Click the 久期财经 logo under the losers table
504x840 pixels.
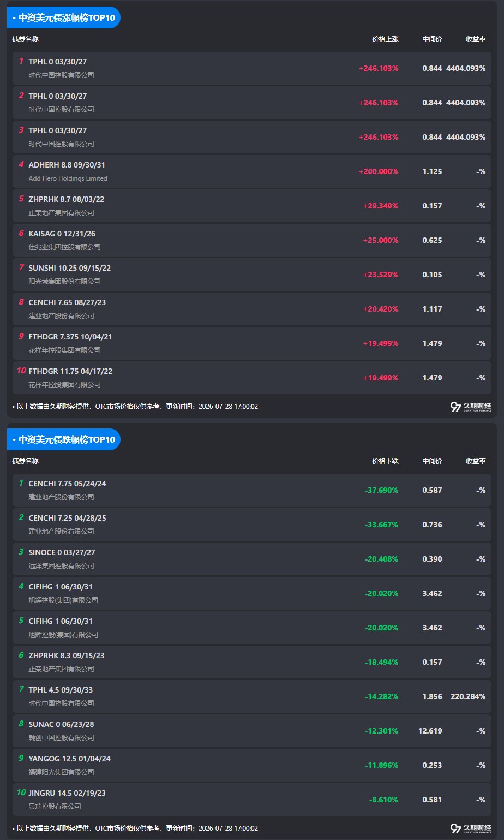(471, 829)
